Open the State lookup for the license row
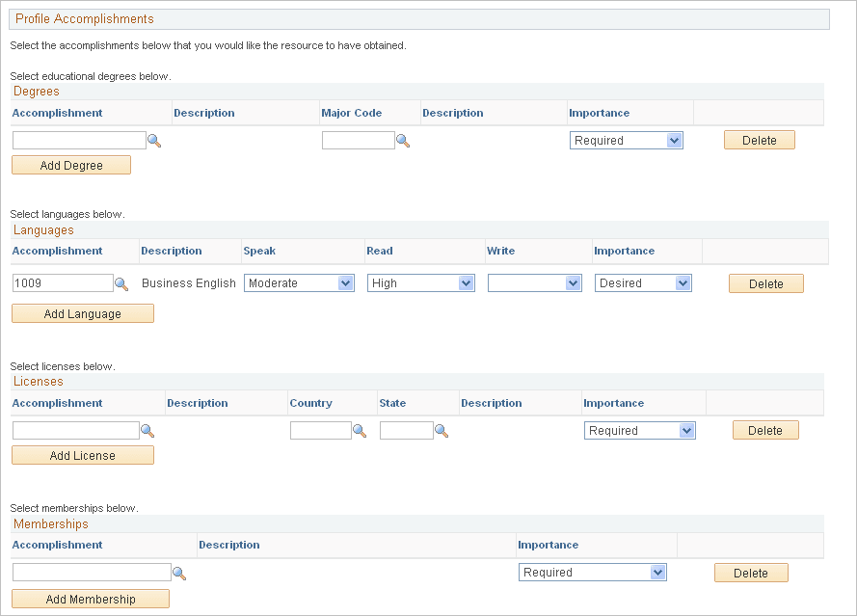 pos(442,430)
